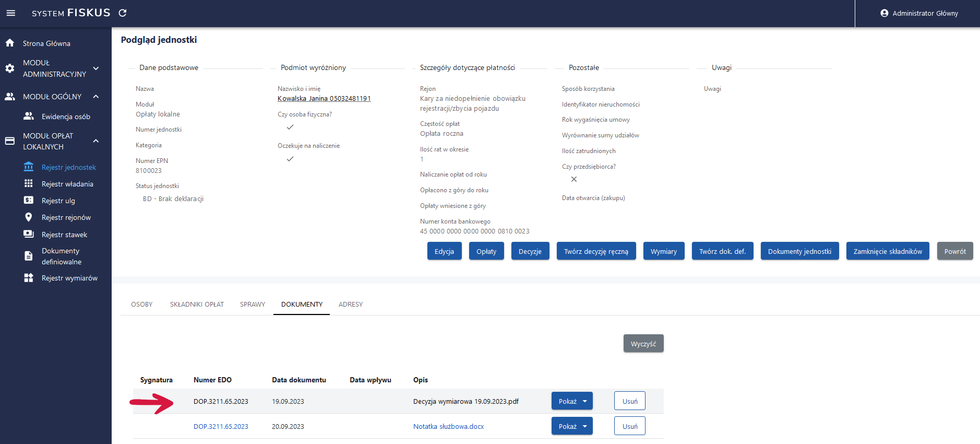
Task: Open Kowalska Janina person link
Action: (324, 98)
